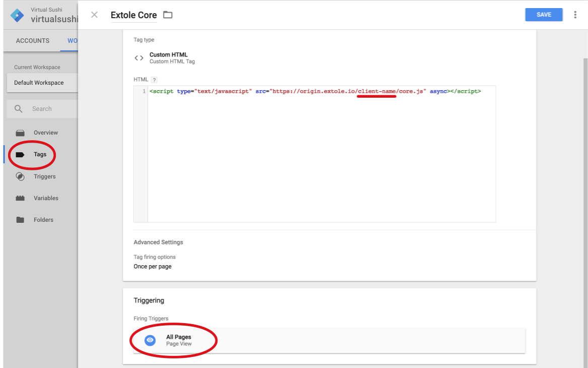588x368 pixels.
Task: Close the Extole Core tag editor
Action: click(x=94, y=15)
